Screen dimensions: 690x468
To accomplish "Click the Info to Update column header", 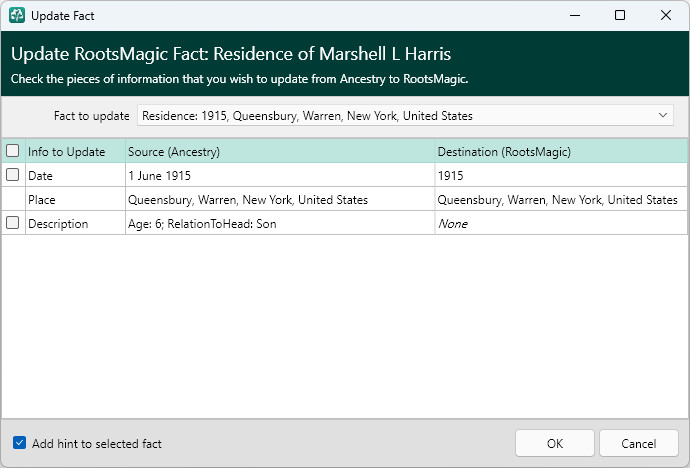I will pos(75,152).
